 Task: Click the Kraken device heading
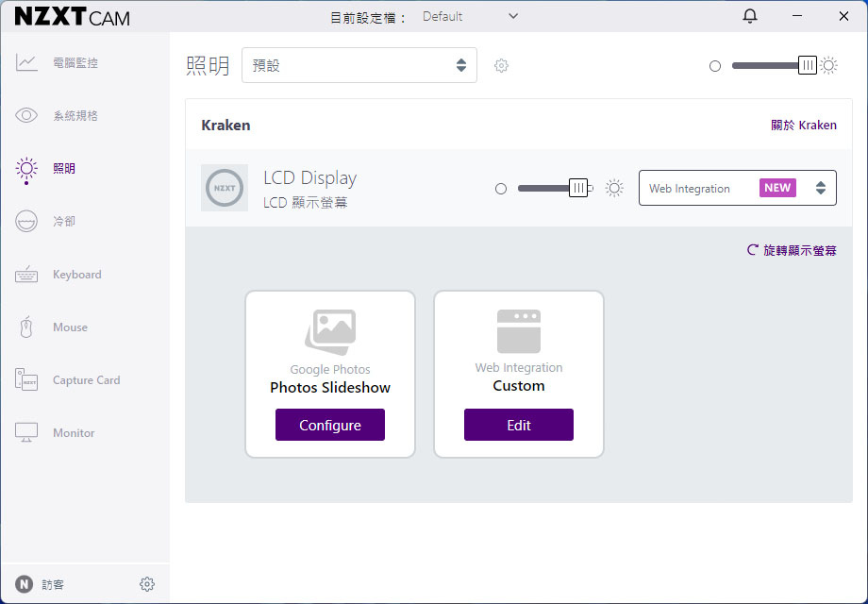click(x=225, y=126)
